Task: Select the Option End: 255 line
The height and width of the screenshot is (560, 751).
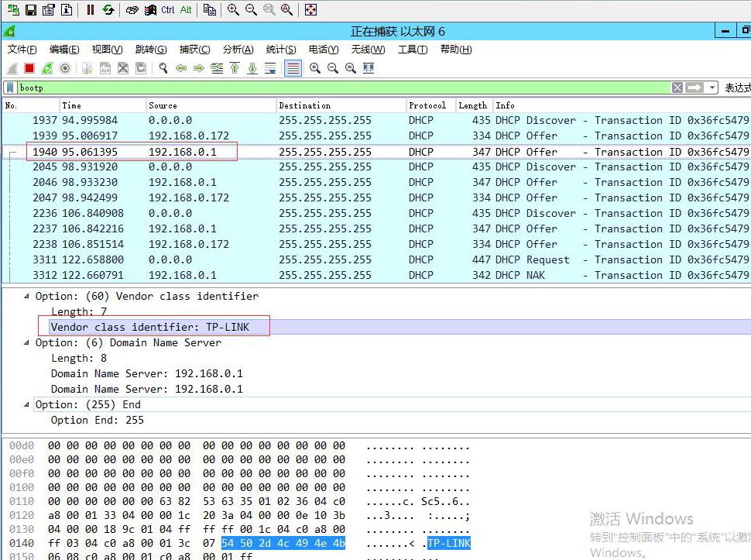Action: (98, 420)
